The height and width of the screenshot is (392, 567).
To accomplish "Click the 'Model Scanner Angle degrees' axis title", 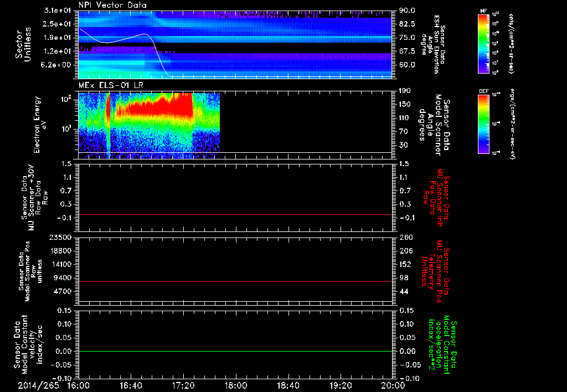I will pos(434,125).
